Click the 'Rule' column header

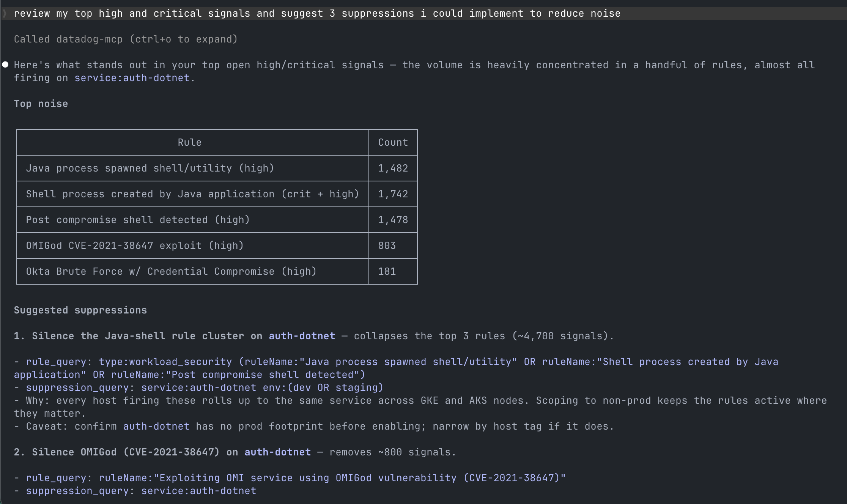pyautogui.click(x=189, y=143)
